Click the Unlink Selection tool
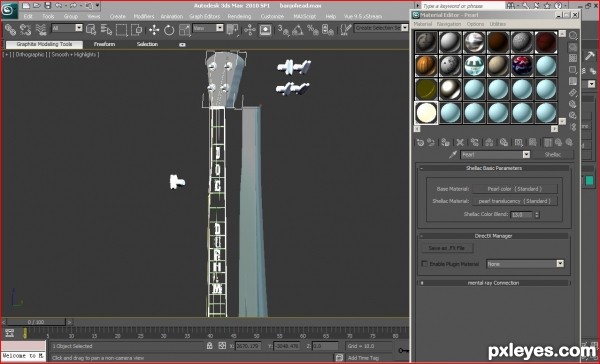600x364 pixels. coord(25,29)
